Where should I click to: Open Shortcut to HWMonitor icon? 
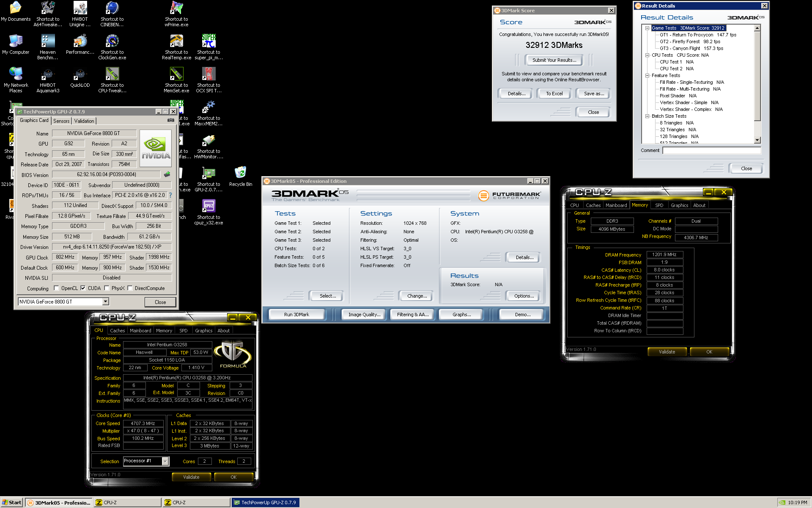point(208,146)
